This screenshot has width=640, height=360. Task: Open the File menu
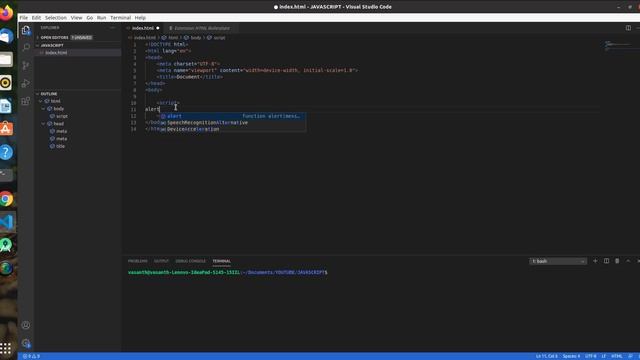pos(24,18)
